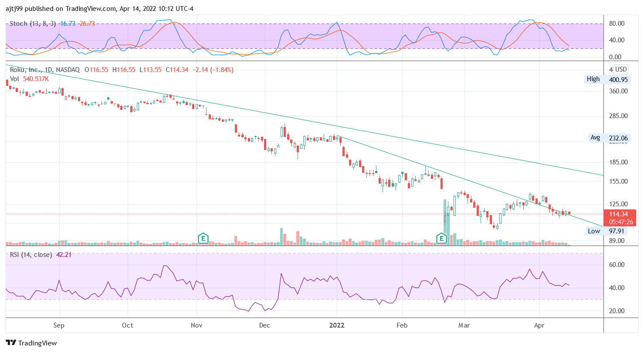Click the Nov label on the time axis
The height and width of the screenshot is (352, 644).
[197, 325]
